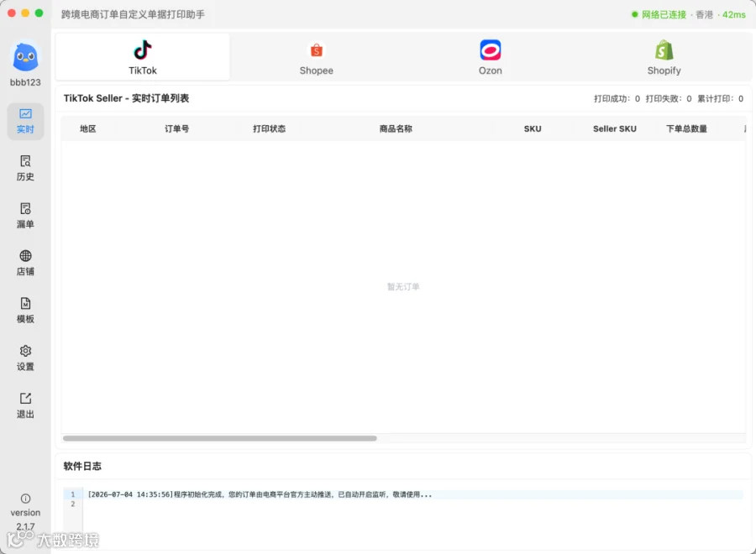The height and width of the screenshot is (554, 756).
Task: Switch to the Shopee tab
Action: pyautogui.click(x=317, y=57)
